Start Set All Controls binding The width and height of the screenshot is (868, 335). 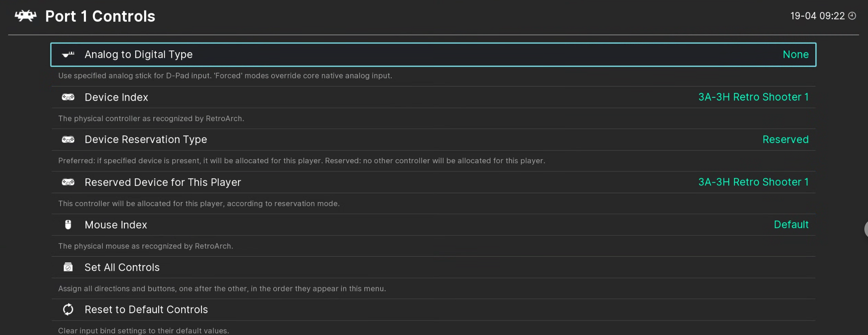[x=122, y=268]
